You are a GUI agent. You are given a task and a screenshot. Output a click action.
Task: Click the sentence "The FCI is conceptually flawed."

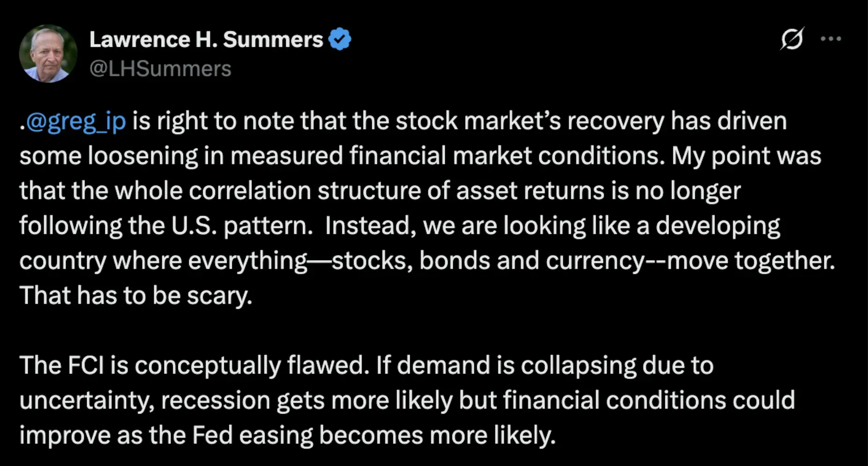[195, 366]
